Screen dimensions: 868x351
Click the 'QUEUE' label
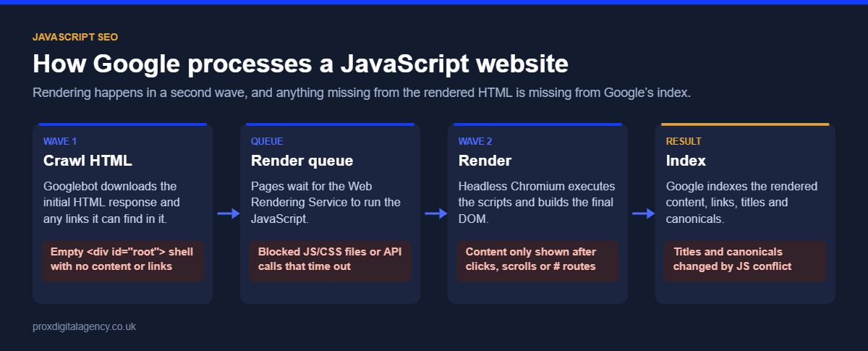pos(267,141)
